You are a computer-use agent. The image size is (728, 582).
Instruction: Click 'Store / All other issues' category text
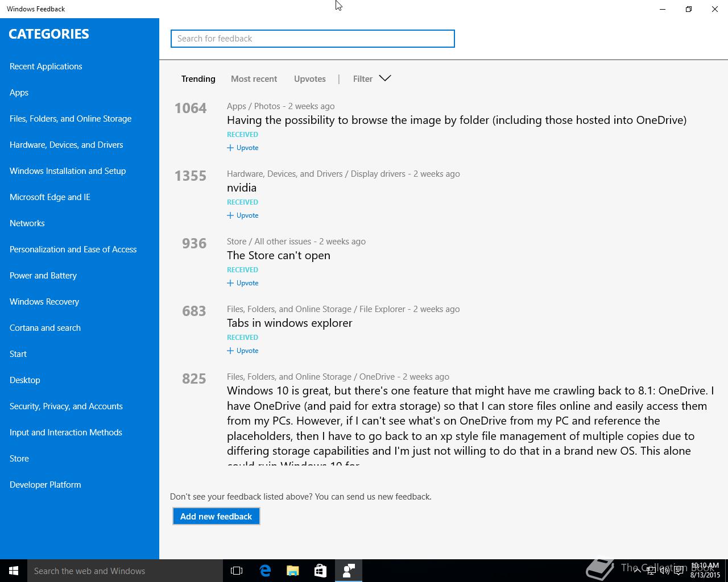pos(269,242)
